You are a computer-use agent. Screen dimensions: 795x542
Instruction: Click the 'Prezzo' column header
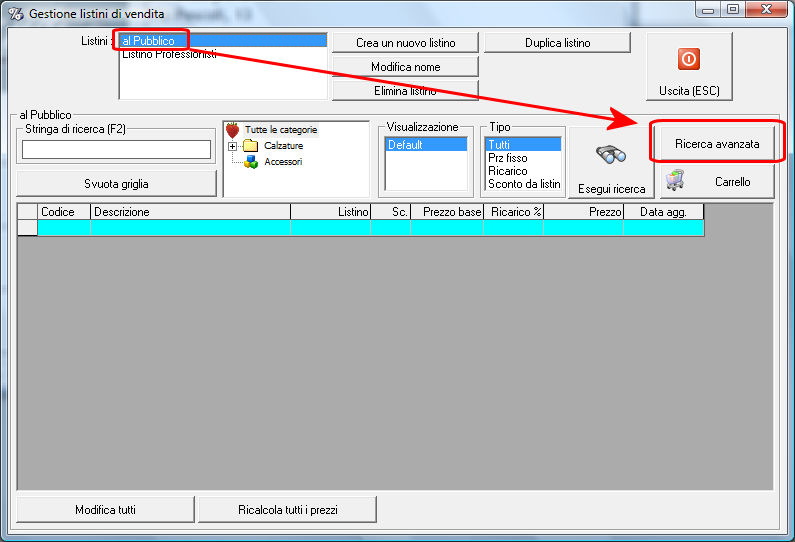[584, 212]
